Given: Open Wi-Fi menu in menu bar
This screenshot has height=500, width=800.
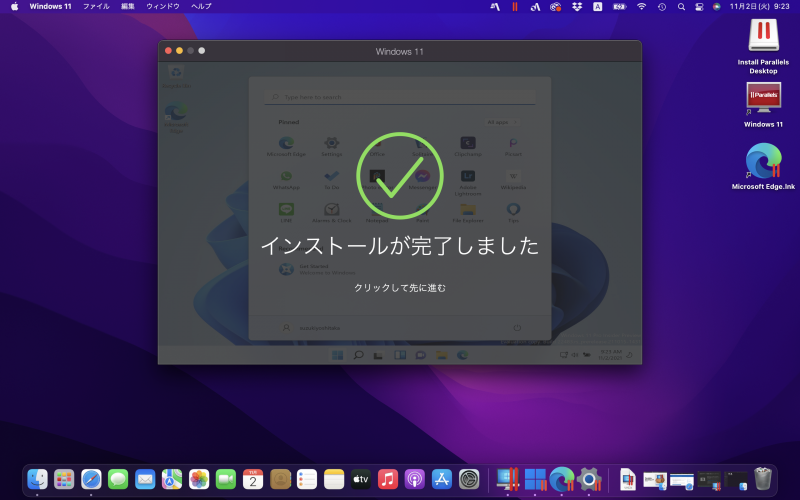Looking at the screenshot, I should point(641,7).
